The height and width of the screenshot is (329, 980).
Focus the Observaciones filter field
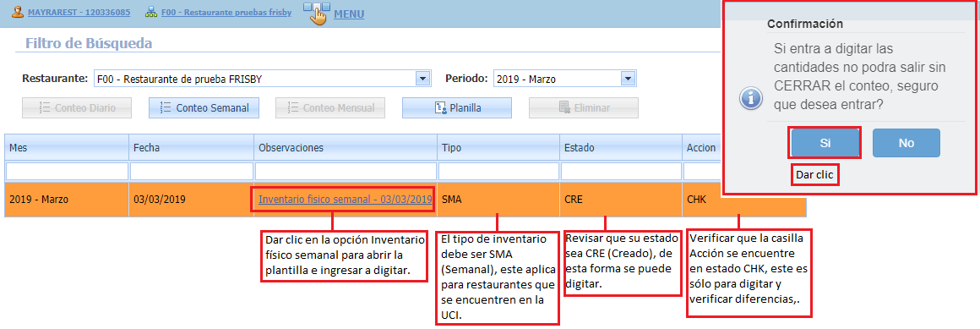(346, 172)
